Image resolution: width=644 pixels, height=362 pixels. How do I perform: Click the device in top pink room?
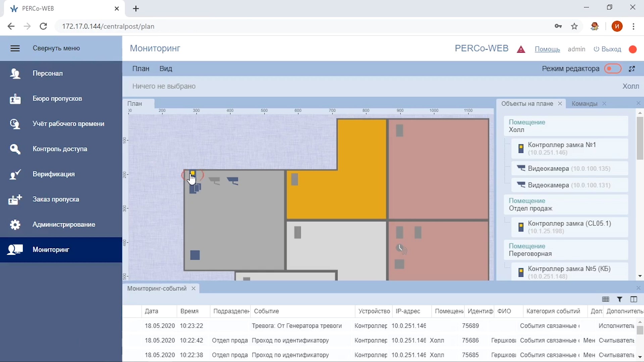click(399, 131)
